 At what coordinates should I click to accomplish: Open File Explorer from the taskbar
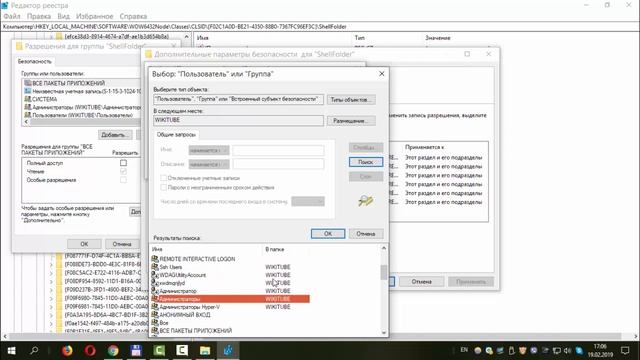205,350
